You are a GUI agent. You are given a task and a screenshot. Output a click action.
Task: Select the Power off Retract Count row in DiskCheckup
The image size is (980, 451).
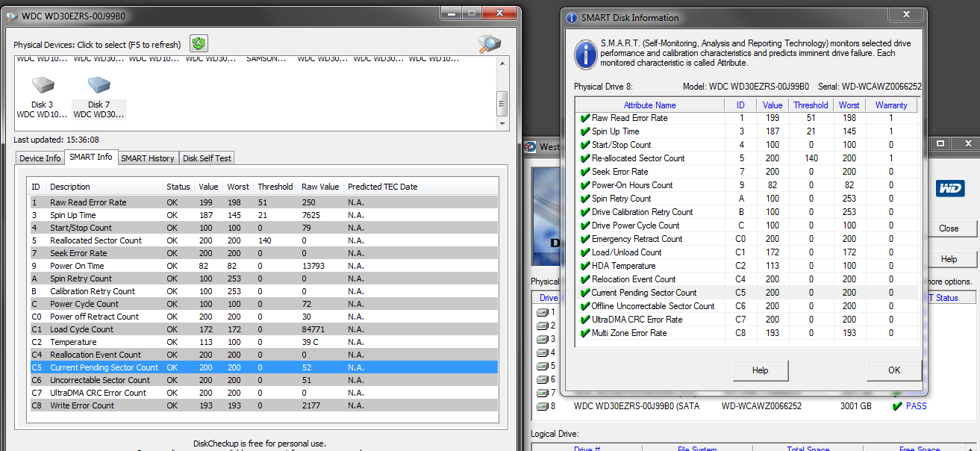263,317
